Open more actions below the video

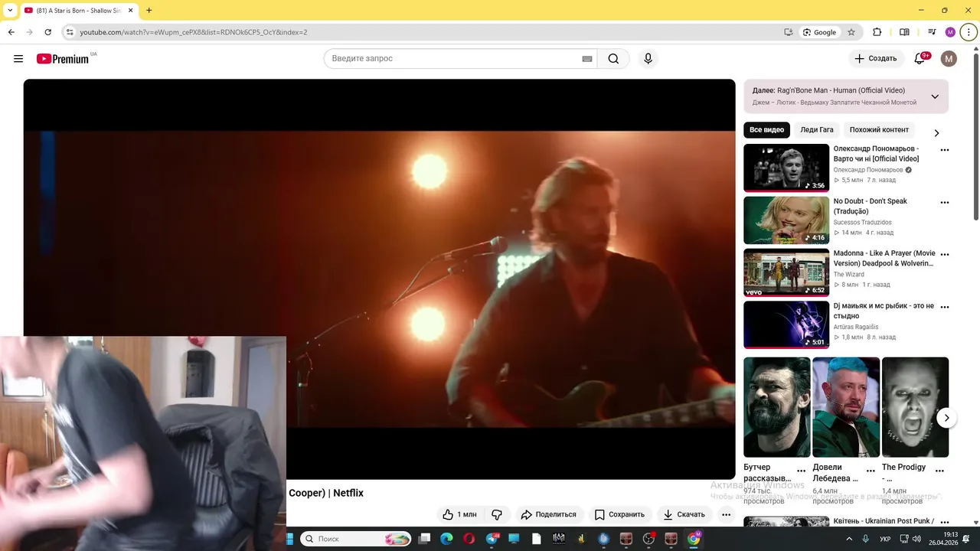pos(726,514)
